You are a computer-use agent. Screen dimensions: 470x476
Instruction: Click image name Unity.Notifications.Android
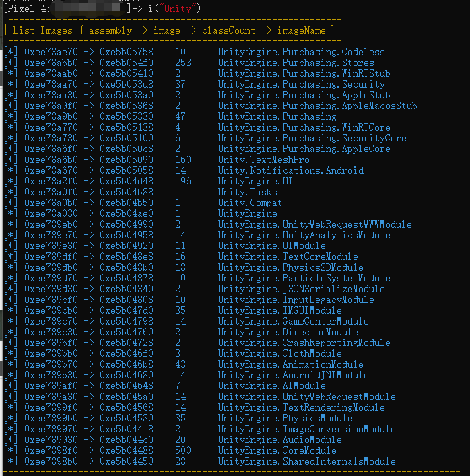point(291,170)
